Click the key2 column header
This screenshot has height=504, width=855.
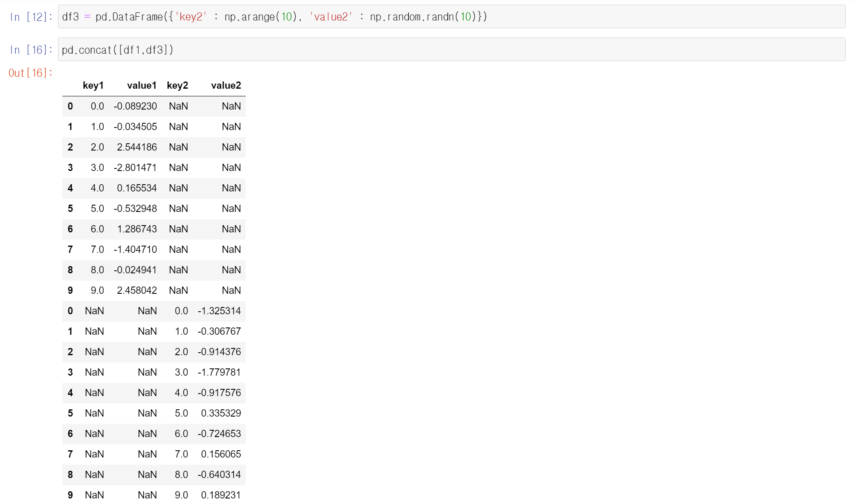(177, 85)
